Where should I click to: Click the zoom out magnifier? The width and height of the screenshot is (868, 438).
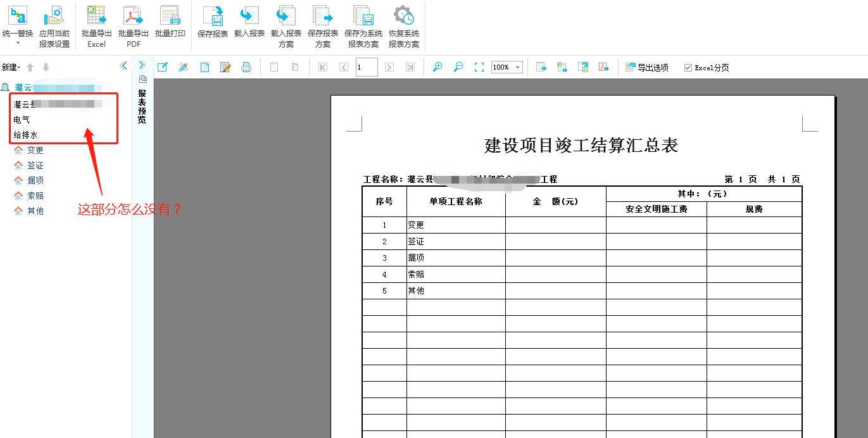click(458, 67)
